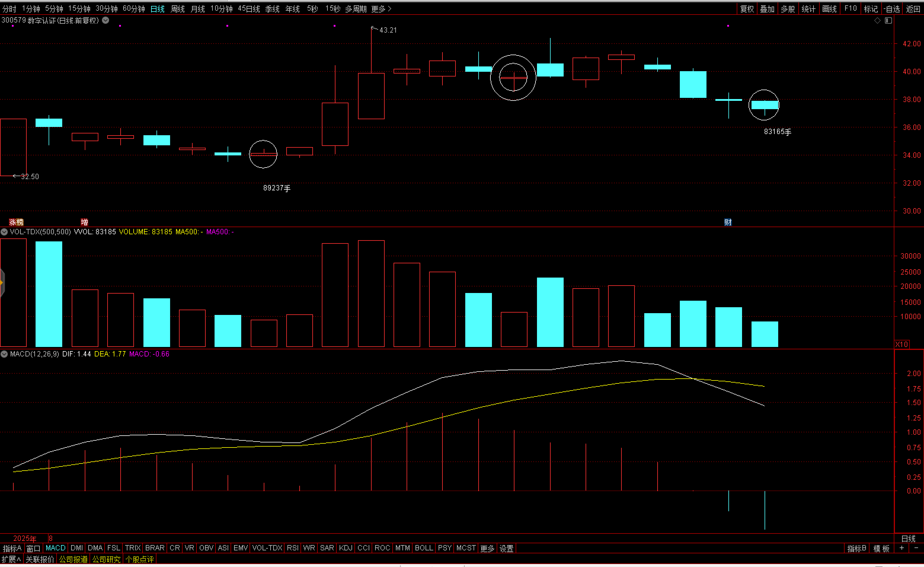Open the 关联报价 tab
The image size is (924, 567).
[40, 559]
